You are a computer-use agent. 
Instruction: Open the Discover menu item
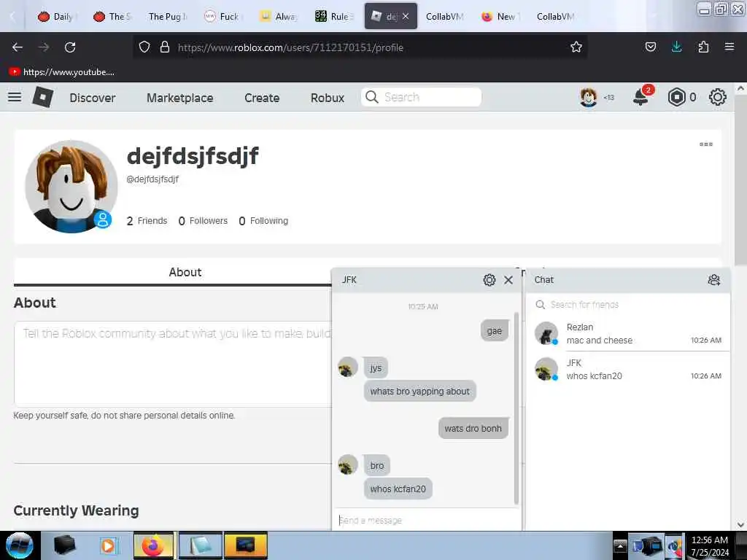93,98
